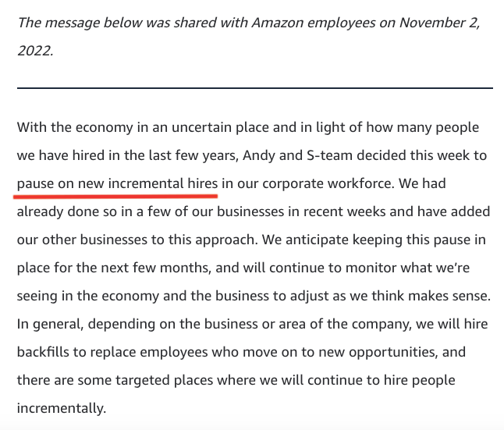Screen dimensions: 504x430
Task: Click the italic year "2022."
Action: pos(34,50)
